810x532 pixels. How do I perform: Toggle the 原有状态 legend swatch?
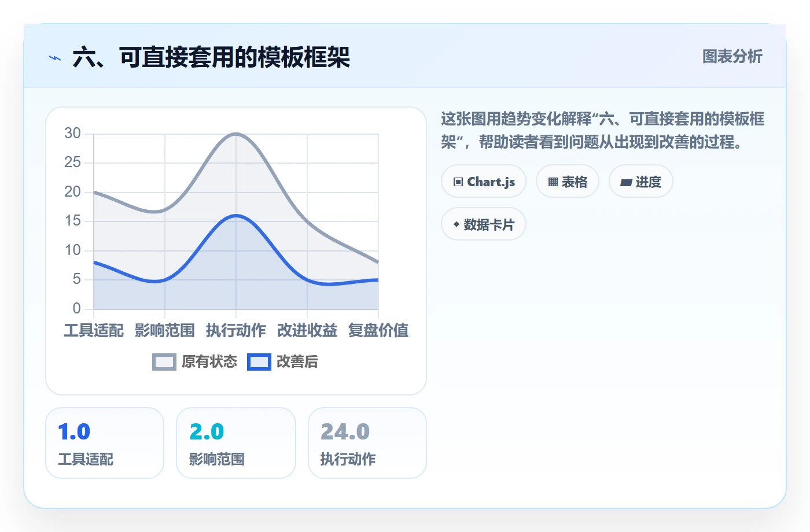[164, 362]
